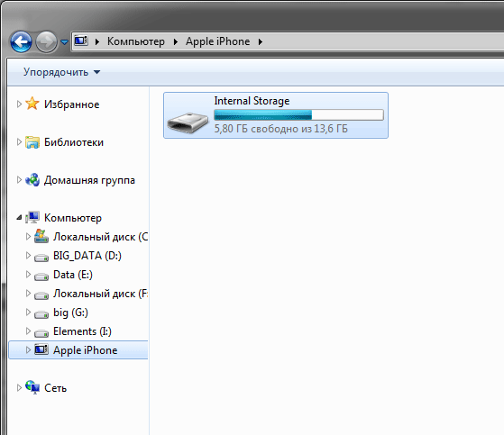Expand the Библиотеки tree node
Image resolution: width=504 pixels, height=435 pixels.
[x=19, y=142]
